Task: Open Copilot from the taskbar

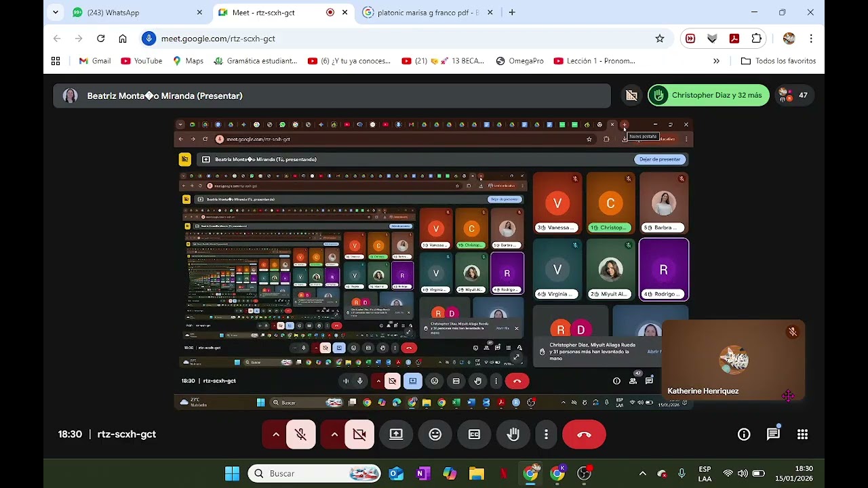Action: (450, 473)
